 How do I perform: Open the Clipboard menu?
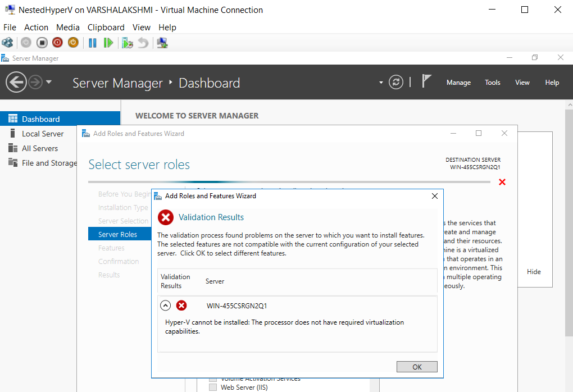(x=106, y=27)
